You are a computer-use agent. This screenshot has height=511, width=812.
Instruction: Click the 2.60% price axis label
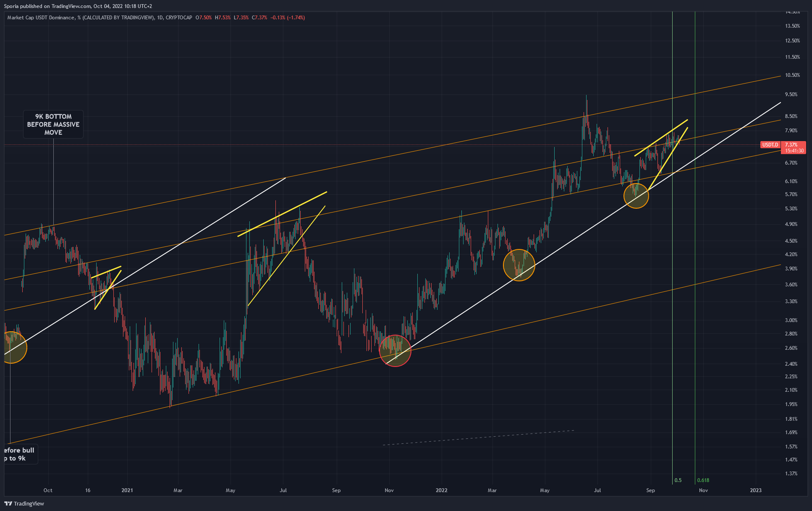pos(791,348)
